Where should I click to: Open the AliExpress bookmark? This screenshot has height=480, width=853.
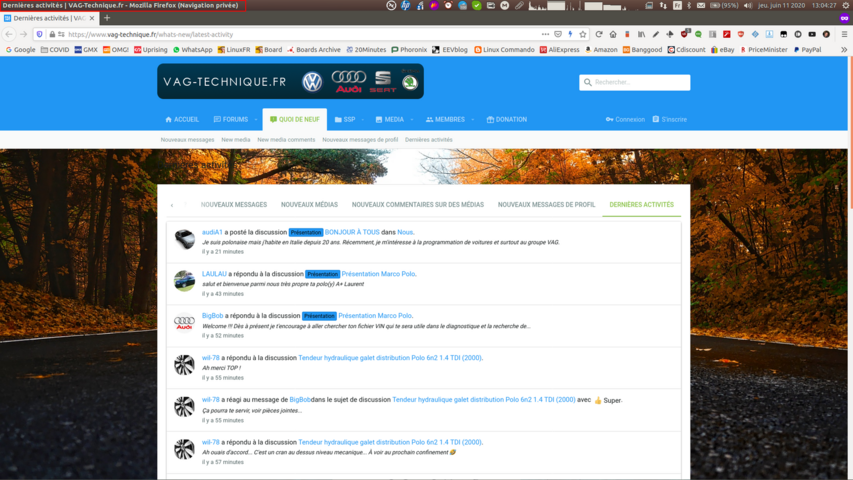coord(560,50)
